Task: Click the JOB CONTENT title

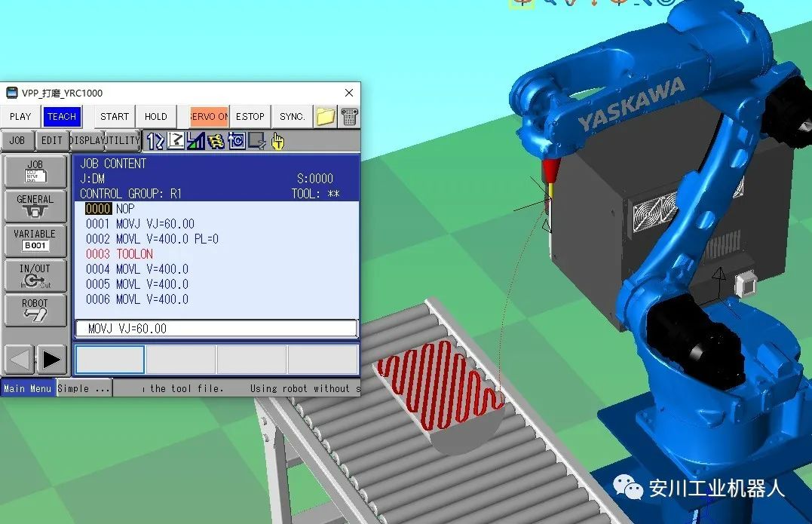Action: [x=113, y=164]
